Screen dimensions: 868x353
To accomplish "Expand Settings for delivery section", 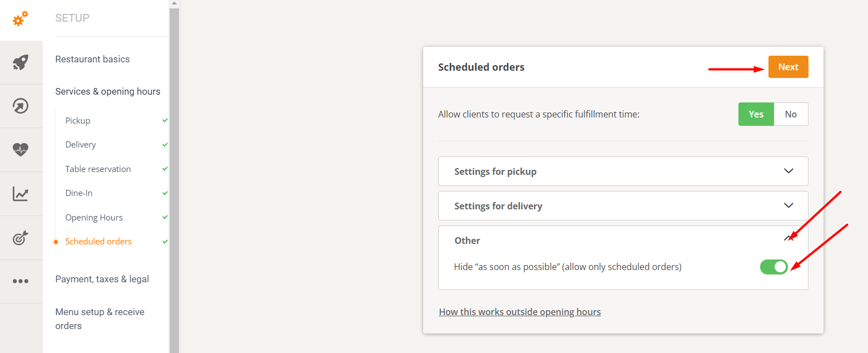I will pos(623,206).
